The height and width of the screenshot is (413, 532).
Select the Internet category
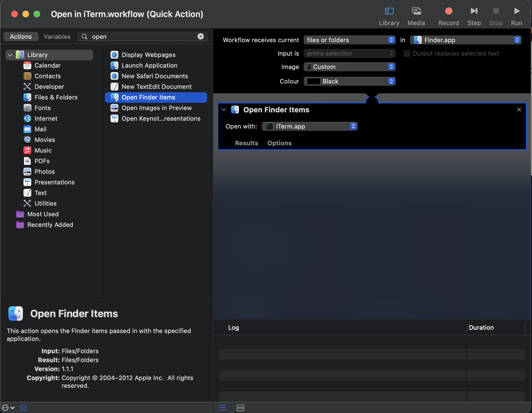(46, 119)
